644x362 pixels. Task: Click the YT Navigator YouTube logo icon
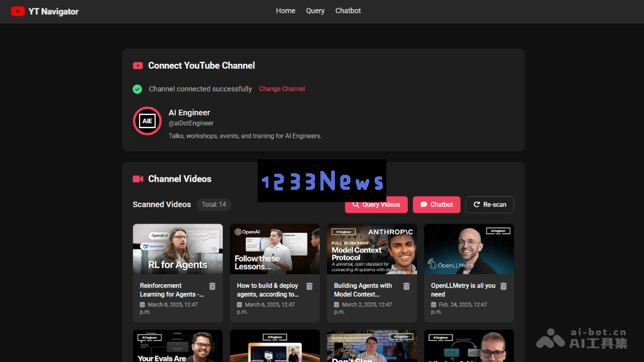tap(18, 11)
